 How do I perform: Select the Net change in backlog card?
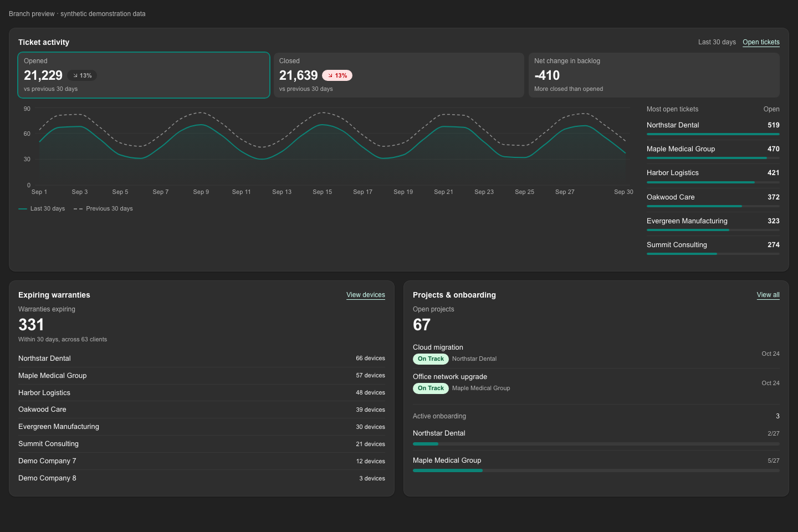tap(654, 75)
